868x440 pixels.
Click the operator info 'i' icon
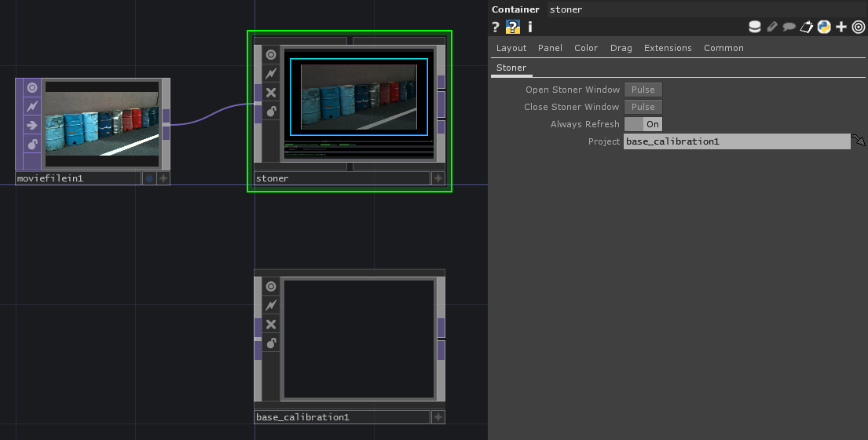coord(530,27)
